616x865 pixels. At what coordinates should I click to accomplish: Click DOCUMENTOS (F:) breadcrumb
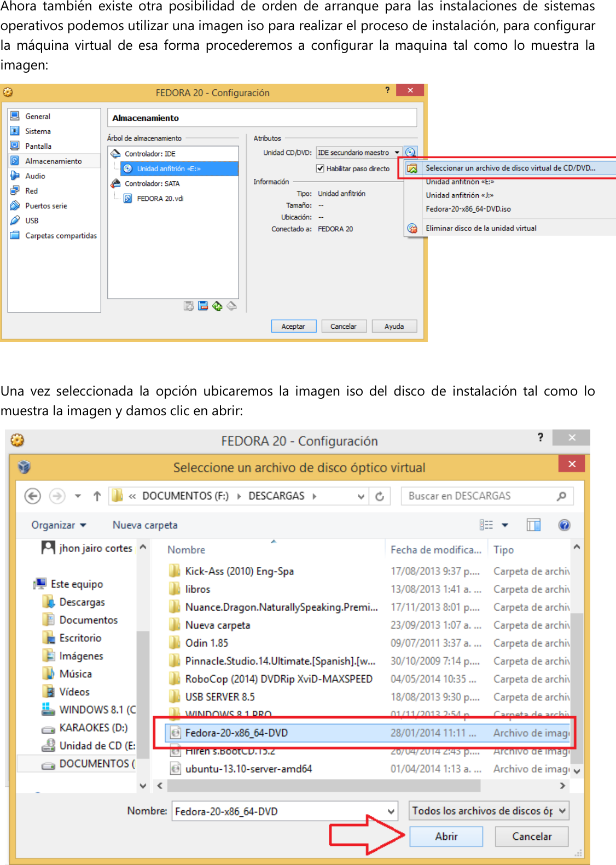pyautogui.click(x=185, y=496)
